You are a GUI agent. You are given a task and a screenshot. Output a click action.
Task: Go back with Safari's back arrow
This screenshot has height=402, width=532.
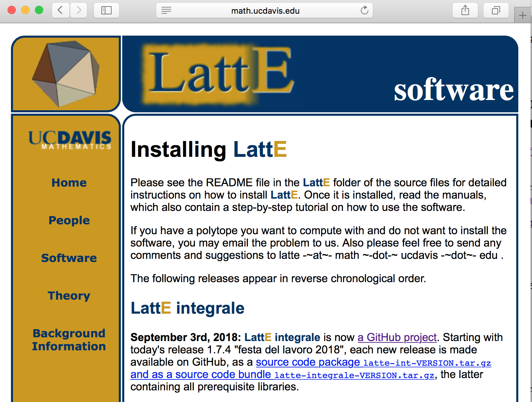pyautogui.click(x=61, y=10)
